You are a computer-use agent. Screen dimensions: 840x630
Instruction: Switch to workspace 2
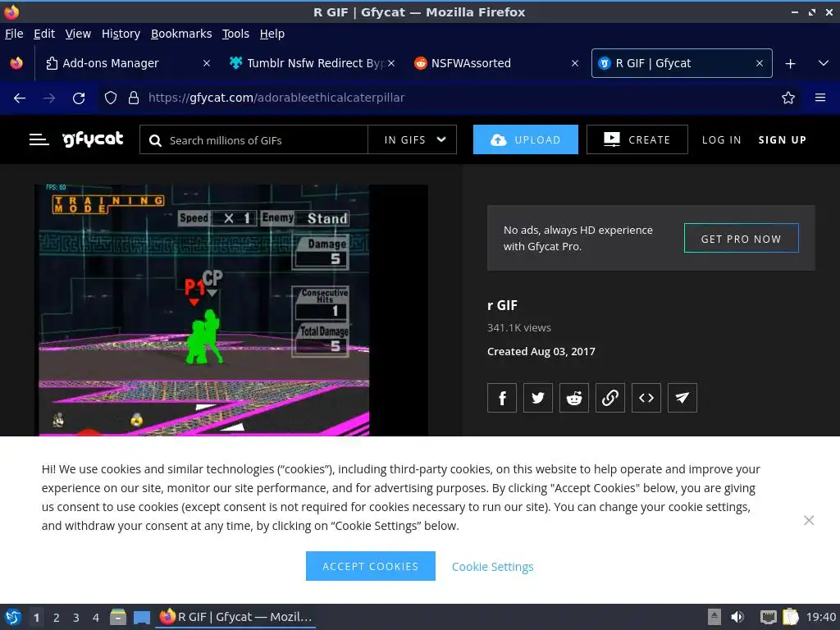57,618
